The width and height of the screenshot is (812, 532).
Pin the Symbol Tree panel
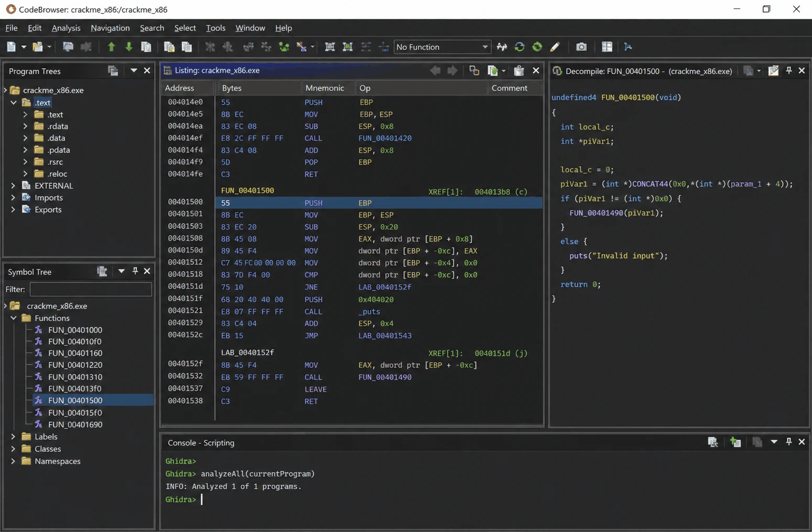coord(135,270)
